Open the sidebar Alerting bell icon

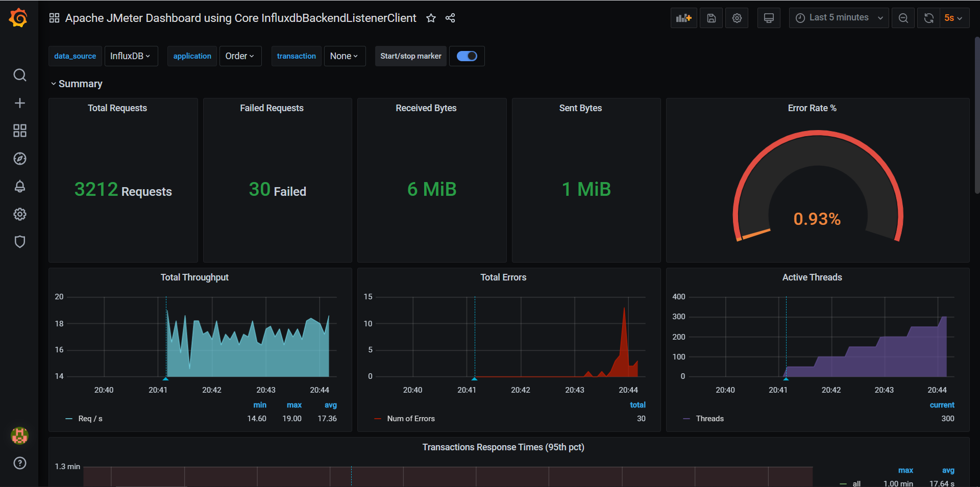(19, 186)
